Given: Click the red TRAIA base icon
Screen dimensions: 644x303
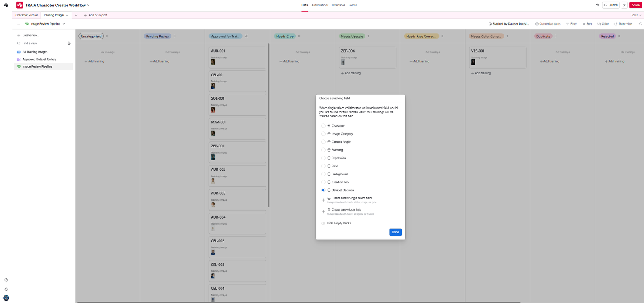Looking at the screenshot, I should coord(19,5).
